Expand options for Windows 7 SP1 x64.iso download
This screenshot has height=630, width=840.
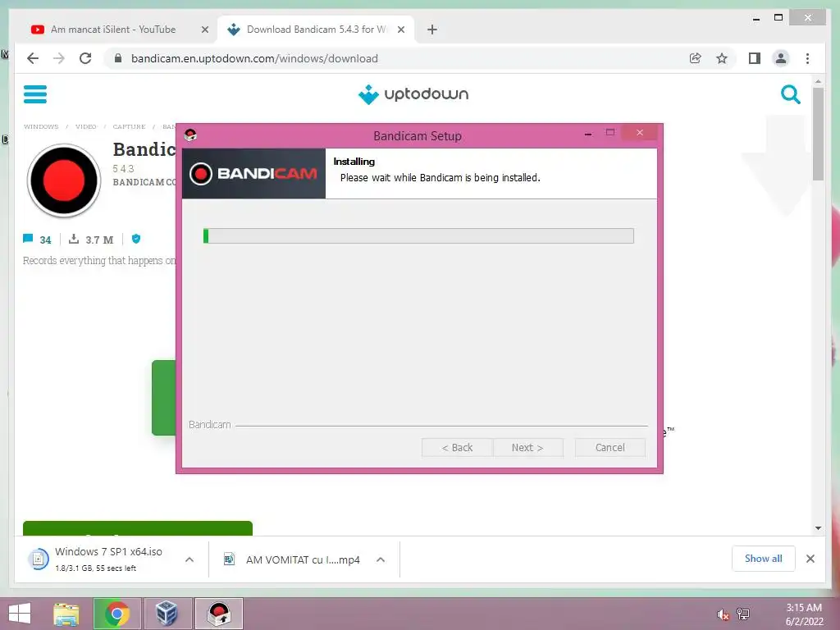[x=189, y=559]
